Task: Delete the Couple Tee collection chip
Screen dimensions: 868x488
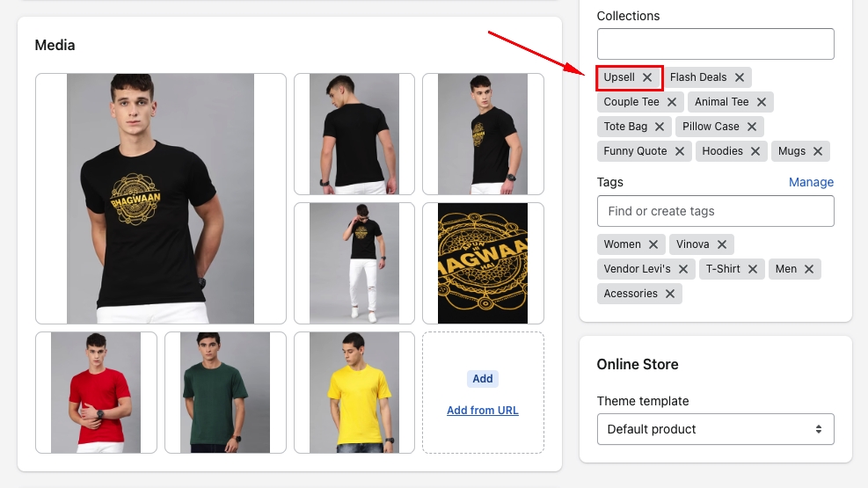Action: (x=672, y=102)
